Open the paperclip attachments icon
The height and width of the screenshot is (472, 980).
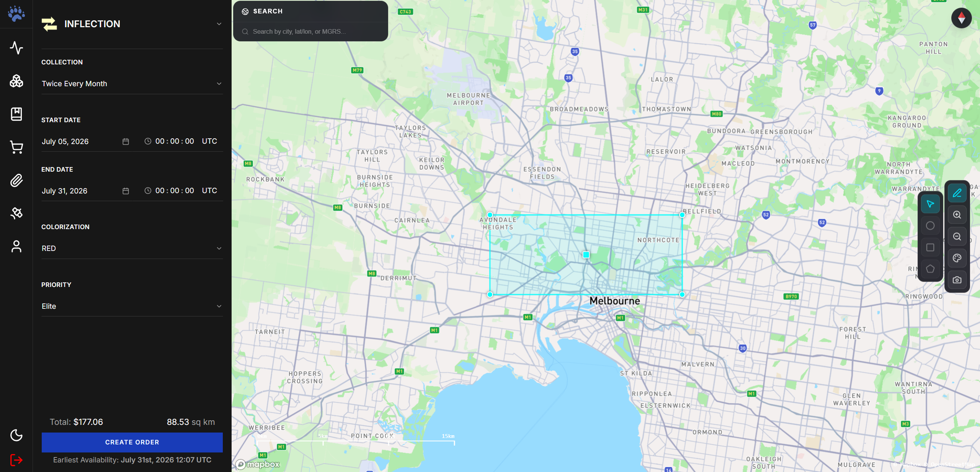pos(16,180)
